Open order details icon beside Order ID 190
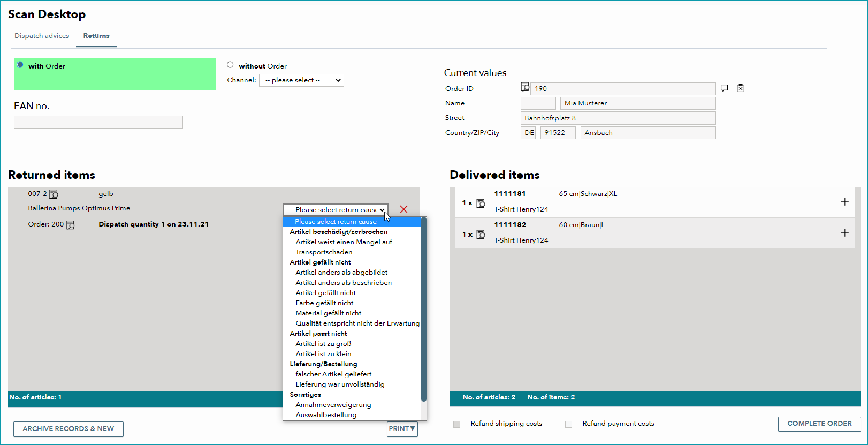868x445 pixels. [525, 87]
